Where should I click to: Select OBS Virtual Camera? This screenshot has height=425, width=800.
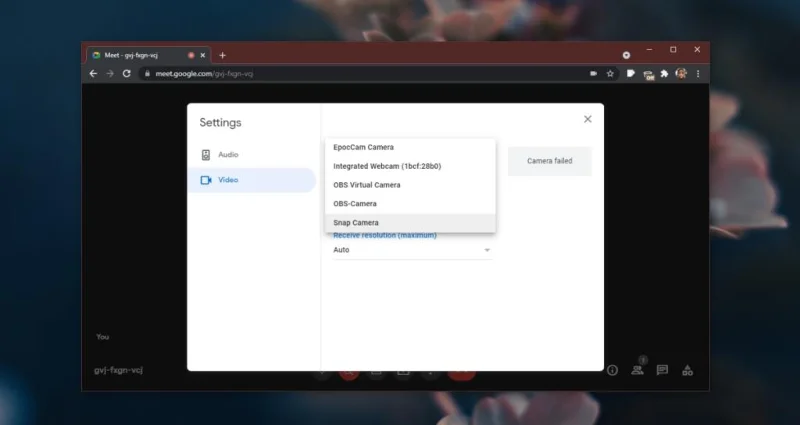pos(410,185)
